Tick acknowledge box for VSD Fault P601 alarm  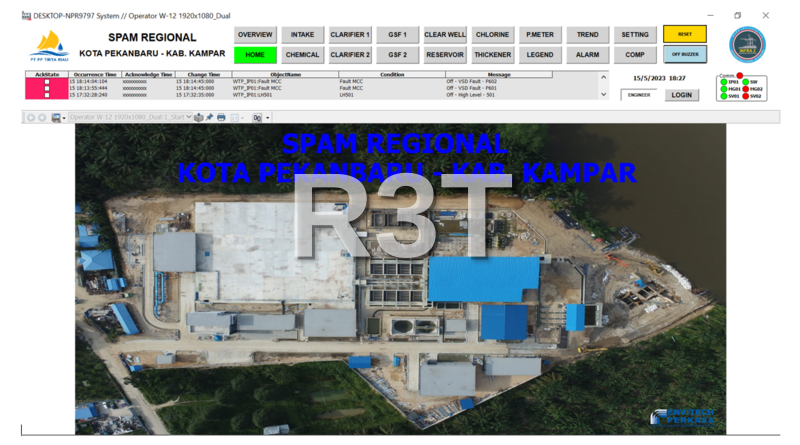click(x=47, y=88)
